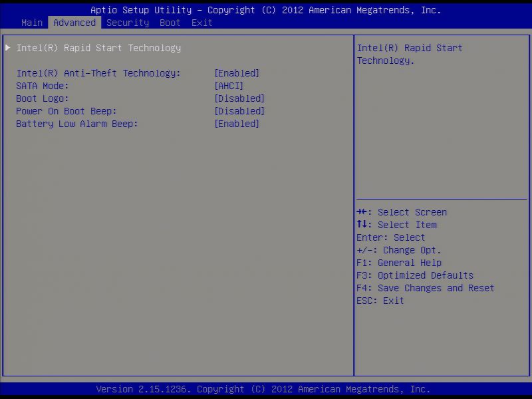Click the F1: General Help line
This screenshot has width=532, height=399.
coord(399,263)
